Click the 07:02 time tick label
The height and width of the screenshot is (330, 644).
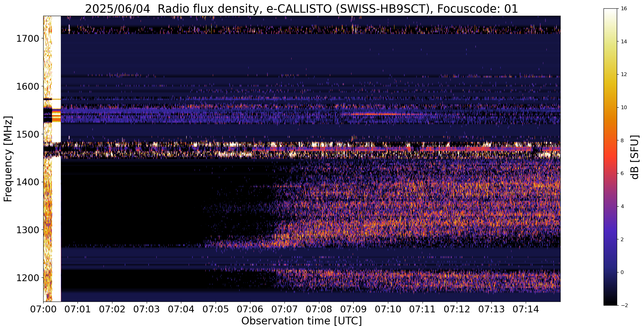pos(112,309)
